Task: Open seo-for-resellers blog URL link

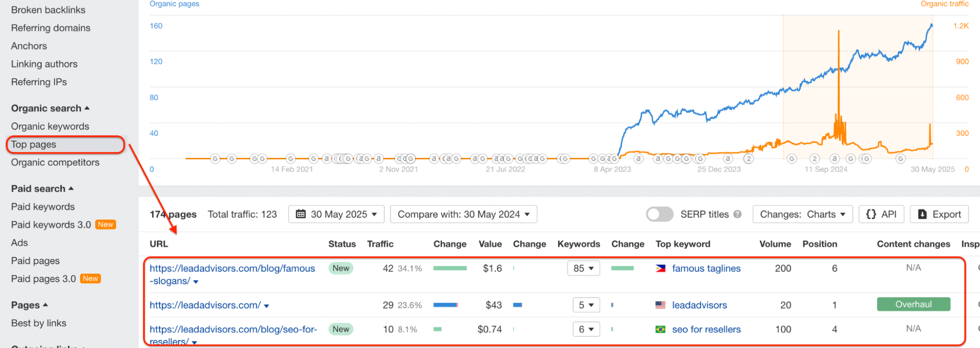Action: coord(233,335)
